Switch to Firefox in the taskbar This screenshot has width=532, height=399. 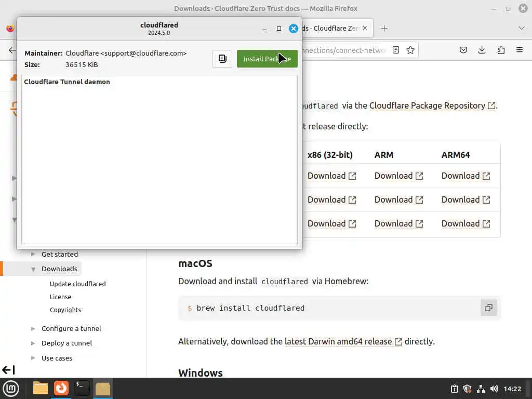point(61,389)
